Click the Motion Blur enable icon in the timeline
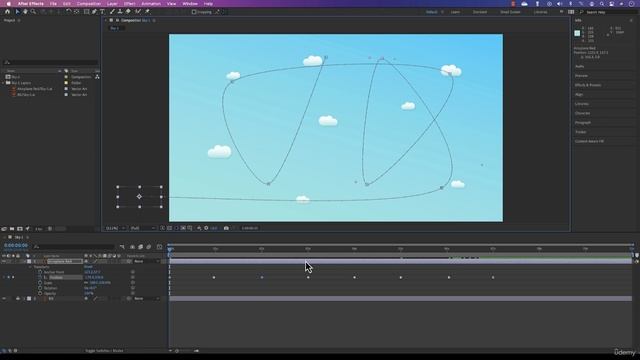This screenshot has width=640, height=360. 149,247
